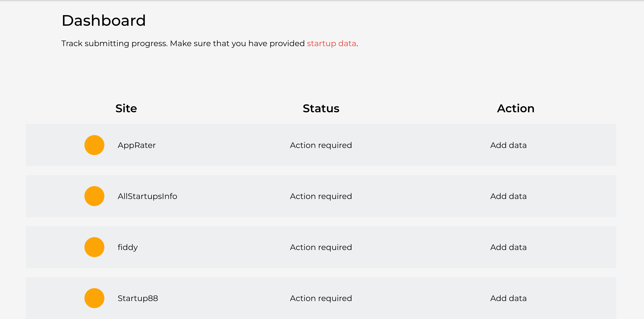The width and height of the screenshot is (644, 319).
Task: Click the orange status dot beside fiddy
Action: 94,247
